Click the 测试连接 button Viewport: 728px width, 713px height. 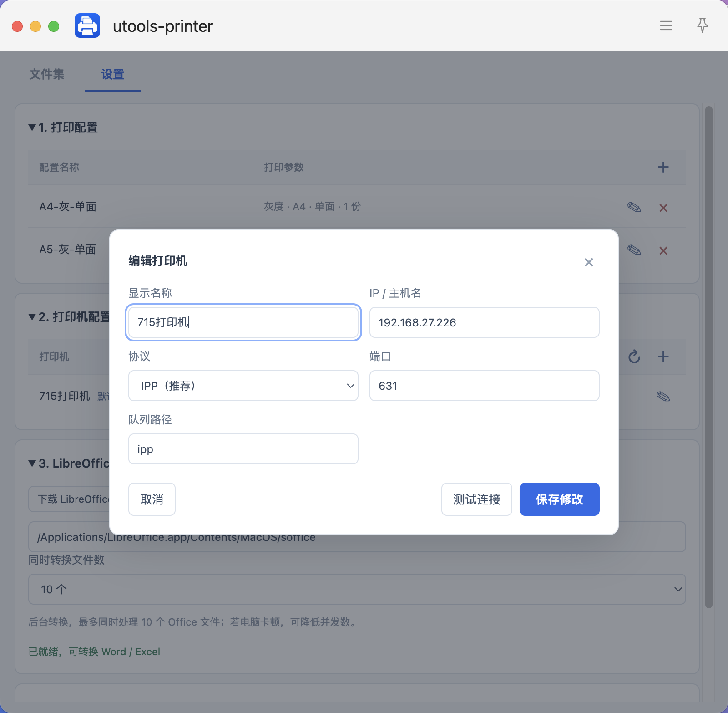point(477,499)
